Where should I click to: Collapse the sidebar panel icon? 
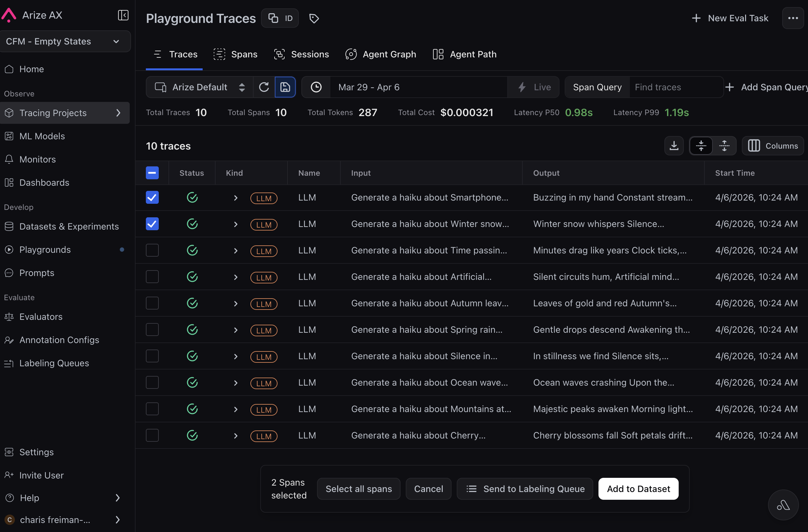pos(123,15)
